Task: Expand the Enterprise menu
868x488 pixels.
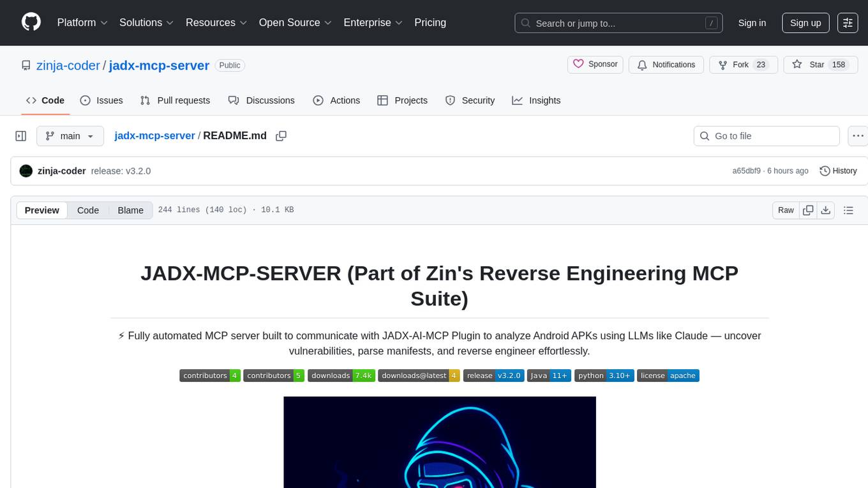Action: pos(373,22)
